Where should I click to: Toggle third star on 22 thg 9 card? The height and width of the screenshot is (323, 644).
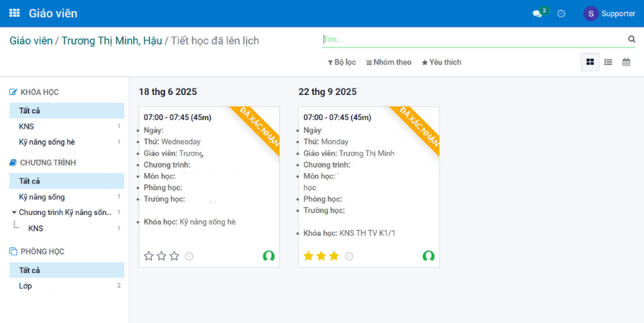click(x=334, y=256)
